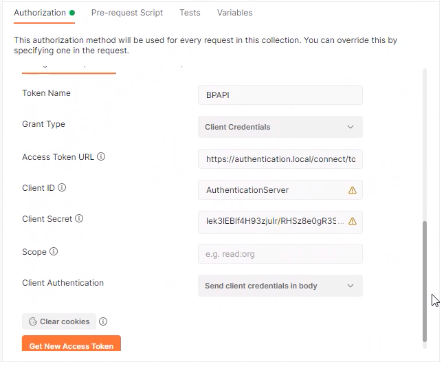
Task: Click the green dot on the Authorization tab
Action: (72, 13)
